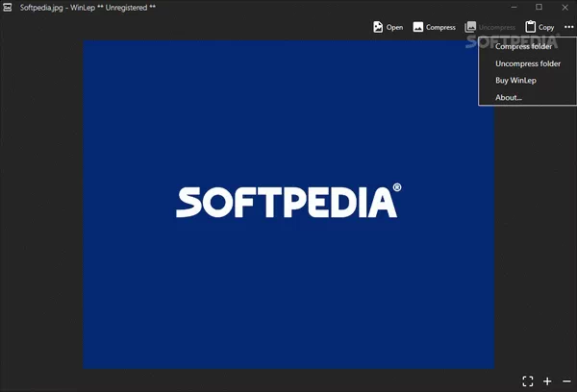Minimize the WinLep window
The width and height of the screenshot is (577, 392).
tap(511, 8)
